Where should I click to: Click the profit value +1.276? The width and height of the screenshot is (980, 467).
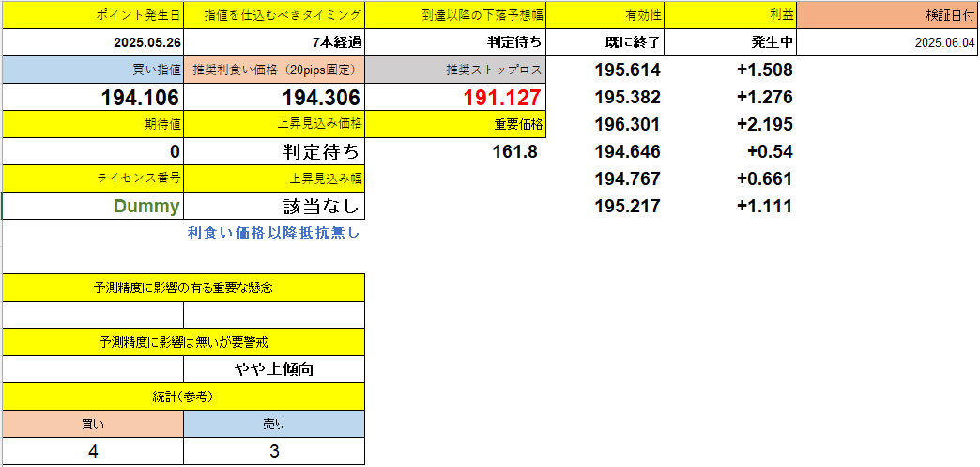click(765, 97)
